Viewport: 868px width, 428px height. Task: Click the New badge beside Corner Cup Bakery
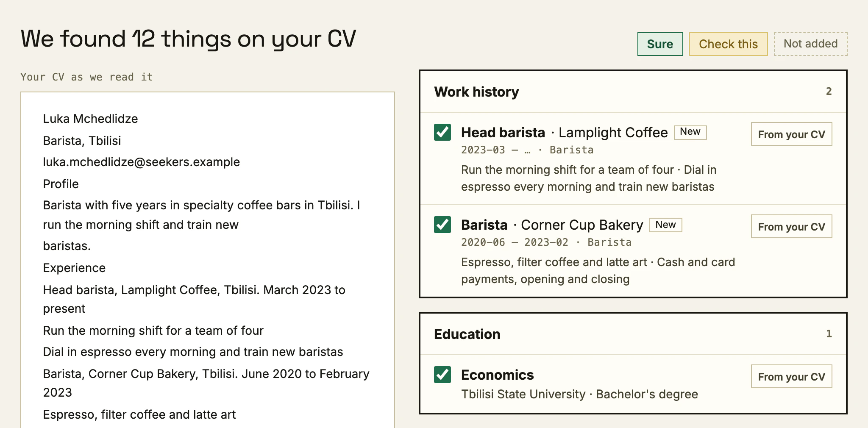tap(665, 225)
